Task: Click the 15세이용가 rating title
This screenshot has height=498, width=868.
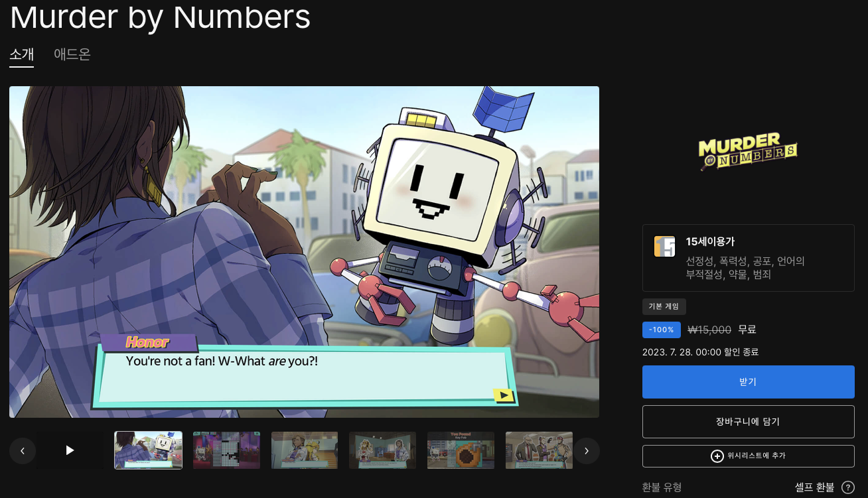Action: click(x=710, y=241)
